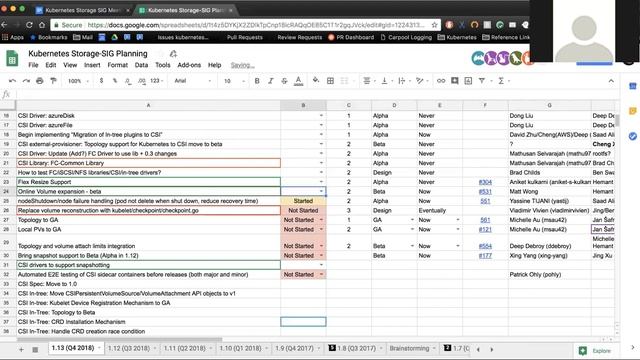The width and height of the screenshot is (640, 360).
Task: Click the browser address bar
Action: tap(244, 25)
